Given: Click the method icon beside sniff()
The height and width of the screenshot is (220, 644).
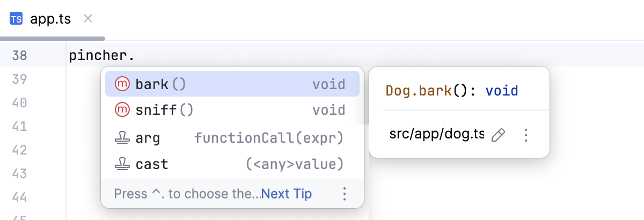Looking at the screenshot, I should pyautogui.click(x=123, y=110).
